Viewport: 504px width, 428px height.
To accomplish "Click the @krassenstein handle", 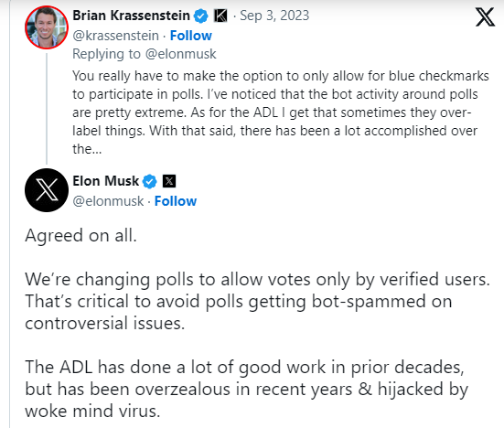I will (x=116, y=36).
